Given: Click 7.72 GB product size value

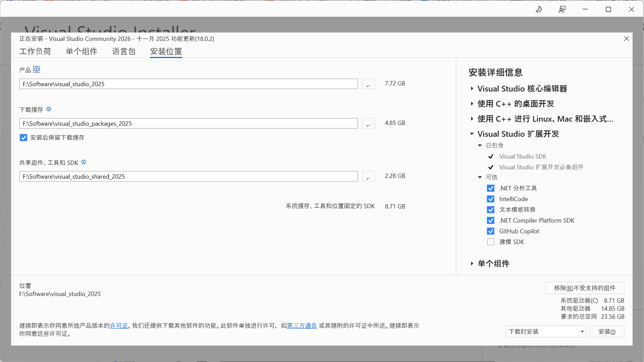Looking at the screenshot, I should pos(395,83).
